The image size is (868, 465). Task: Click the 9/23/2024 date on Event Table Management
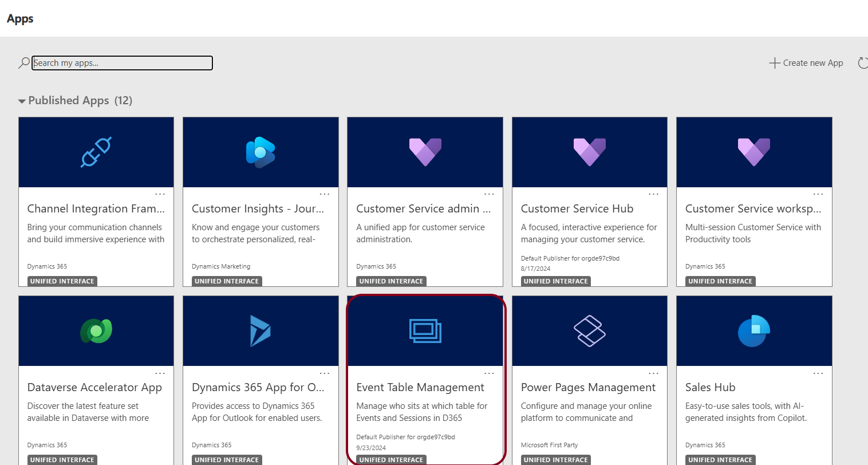coord(371,448)
